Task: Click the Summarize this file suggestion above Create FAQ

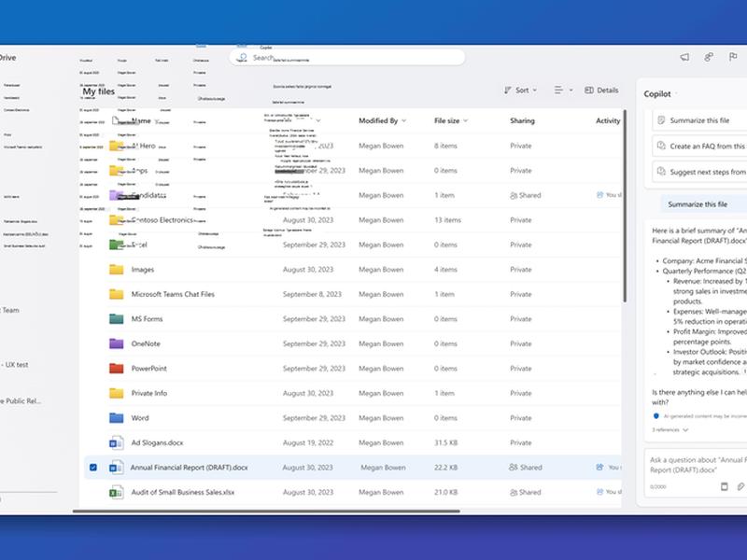Action: (x=699, y=120)
